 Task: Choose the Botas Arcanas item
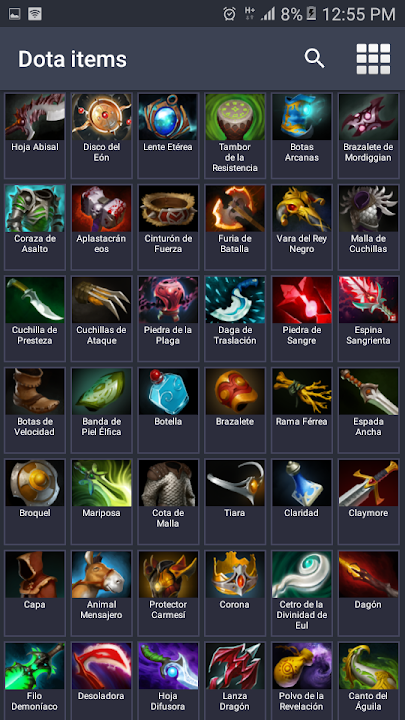click(x=302, y=135)
